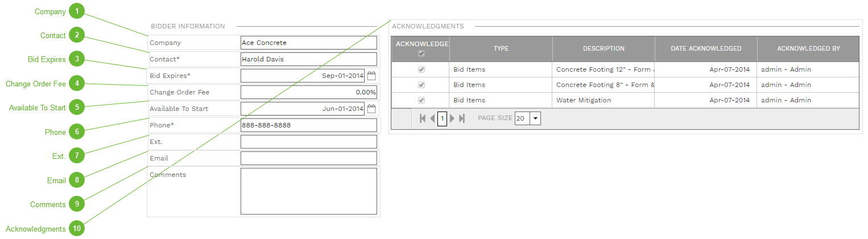This screenshot has width=868, height=239.
Task: Open the Page Size dropdown arrow
Action: click(x=535, y=118)
